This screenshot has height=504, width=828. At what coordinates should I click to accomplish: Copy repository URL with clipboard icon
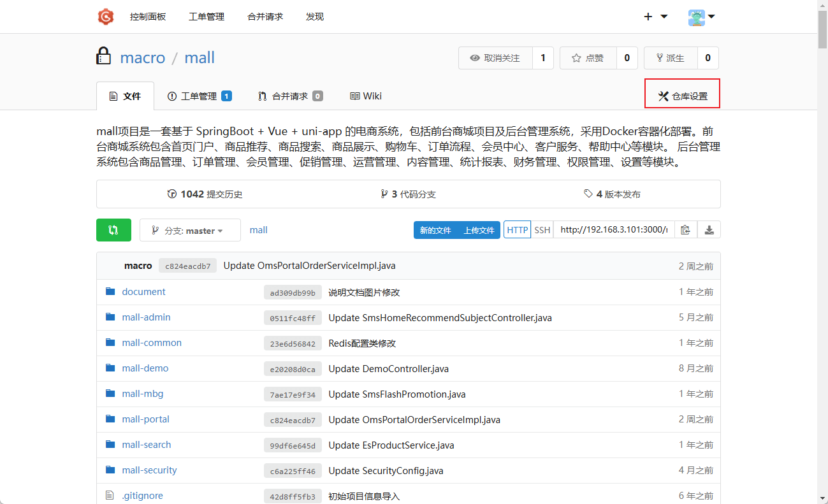(x=685, y=230)
